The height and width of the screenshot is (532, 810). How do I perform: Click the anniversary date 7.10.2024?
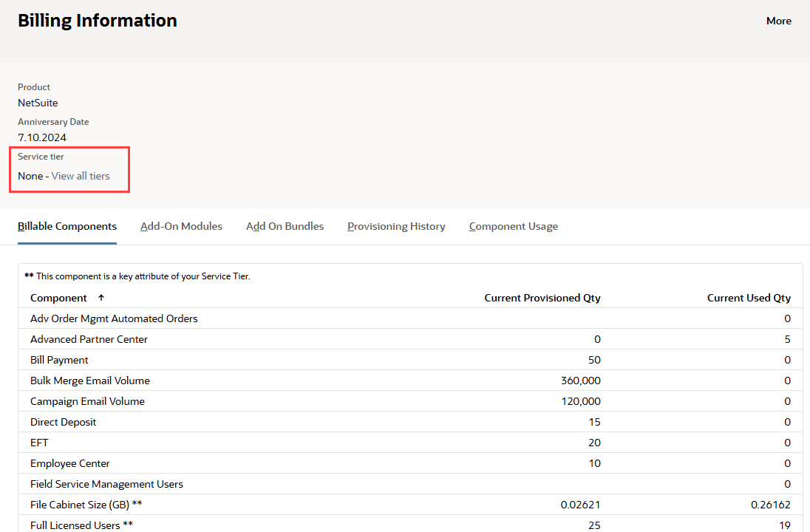click(x=42, y=137)
